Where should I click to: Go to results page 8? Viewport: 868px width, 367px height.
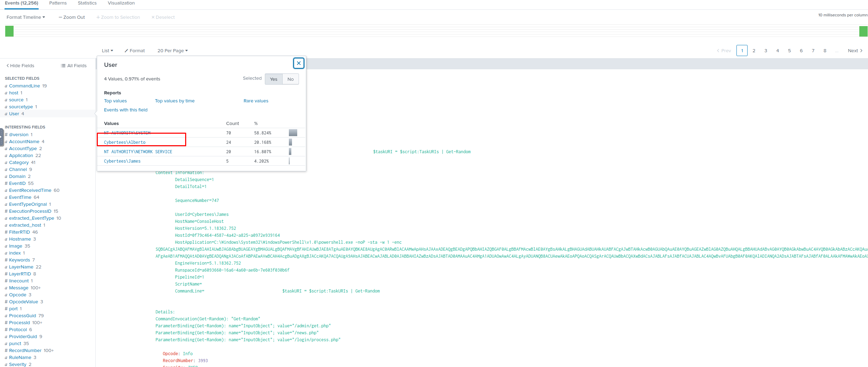click(825, 51)
